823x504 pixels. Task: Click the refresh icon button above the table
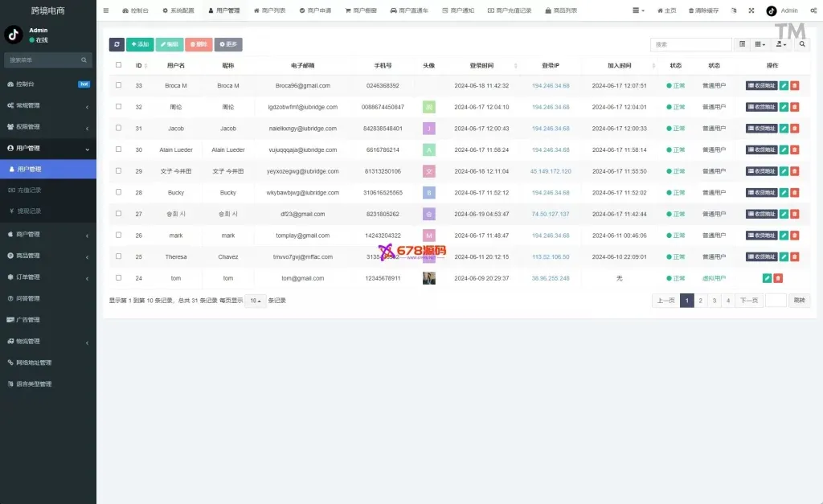click(117, 45)
